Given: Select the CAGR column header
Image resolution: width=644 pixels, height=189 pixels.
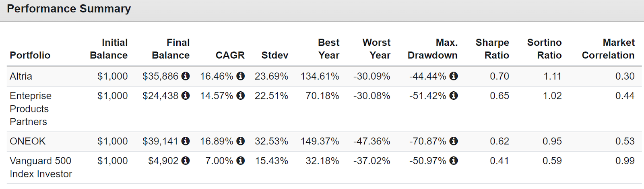Looking at the screenshot, I should 230,55.
